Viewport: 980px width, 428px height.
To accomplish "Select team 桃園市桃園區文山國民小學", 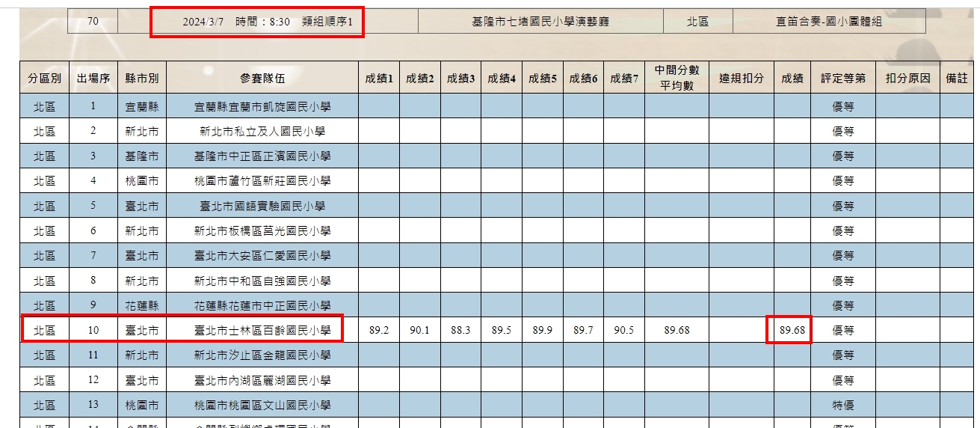I will coord(262,405).
